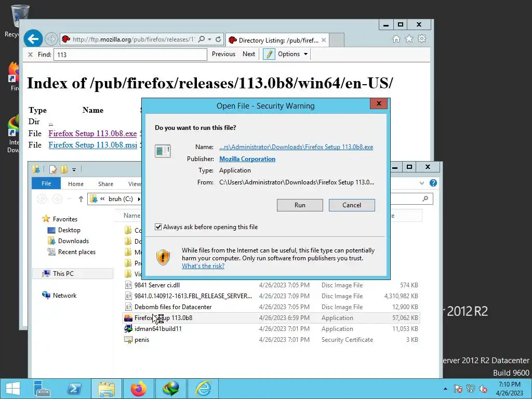This screenshot has height=399, width=532.
Task: Refresh the Mozilla FTP page
Action: click(218, 39)
